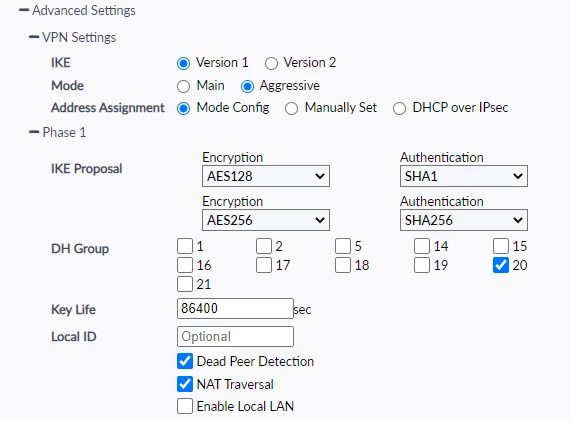Collapse the VPN Settings section
571x421 pixels.
coord(34,37)
